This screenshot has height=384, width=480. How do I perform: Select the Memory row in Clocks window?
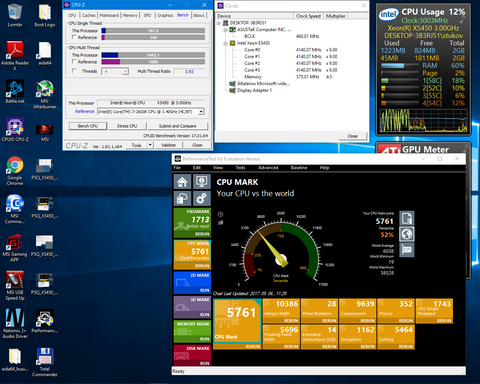[x=253, y=77]
